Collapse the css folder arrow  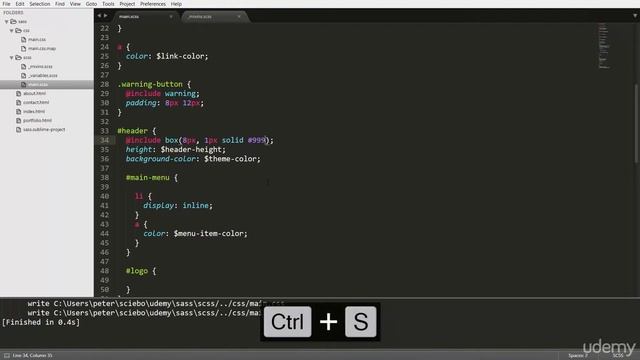(x=11, y=31)
